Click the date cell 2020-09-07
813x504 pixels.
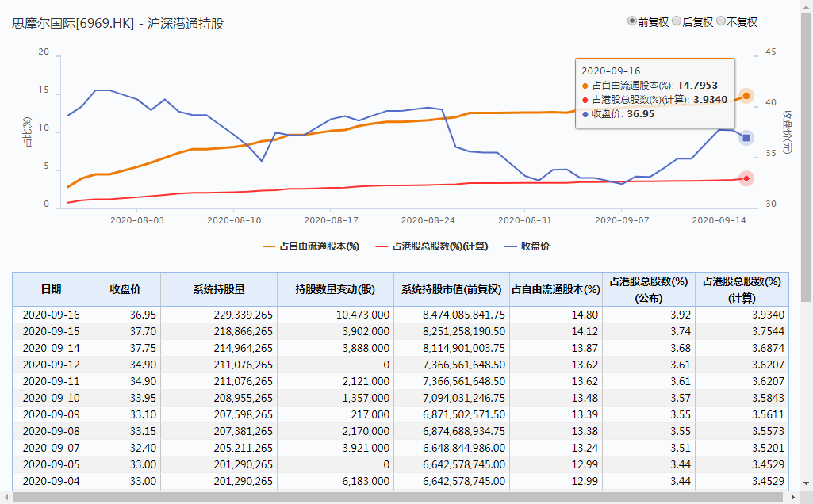coord(51,448)
